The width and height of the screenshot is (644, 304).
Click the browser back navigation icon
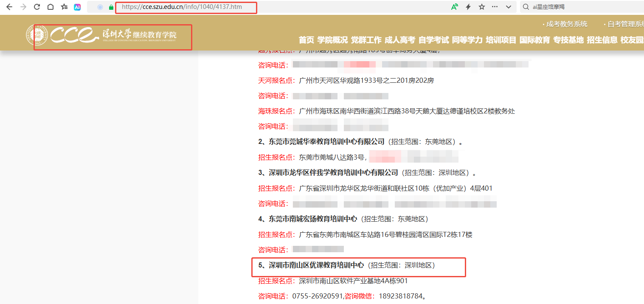tap(9, 7)
